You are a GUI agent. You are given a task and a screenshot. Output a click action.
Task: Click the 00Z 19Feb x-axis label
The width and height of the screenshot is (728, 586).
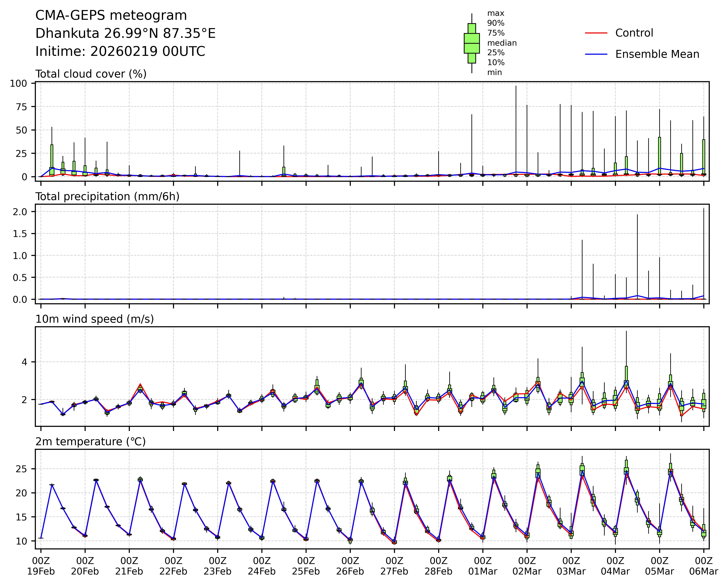[41, 566]
